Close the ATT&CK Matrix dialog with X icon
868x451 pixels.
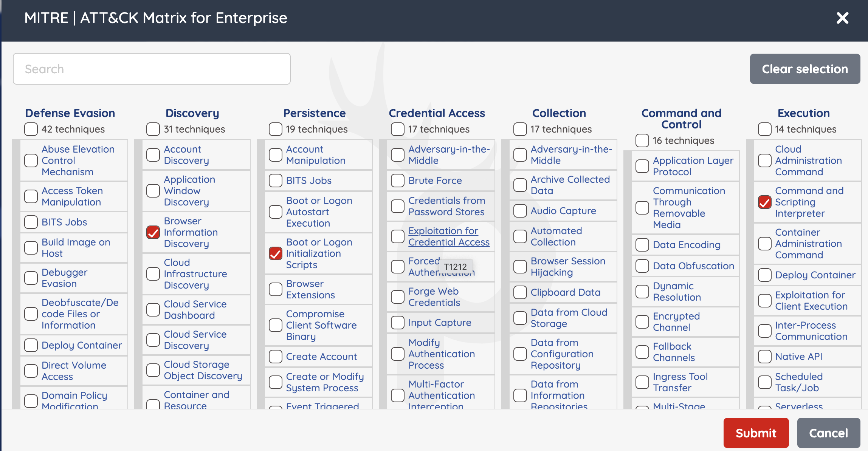(x=842, y=18)
